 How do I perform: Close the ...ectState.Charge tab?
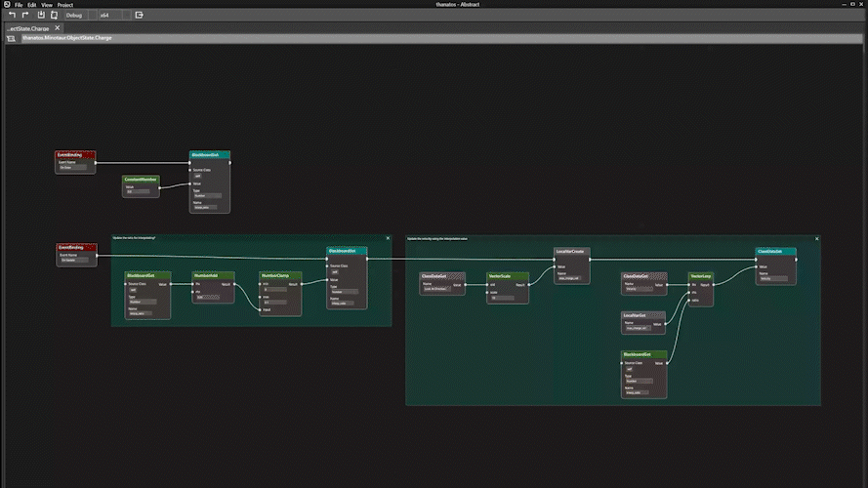click(57, 27)
